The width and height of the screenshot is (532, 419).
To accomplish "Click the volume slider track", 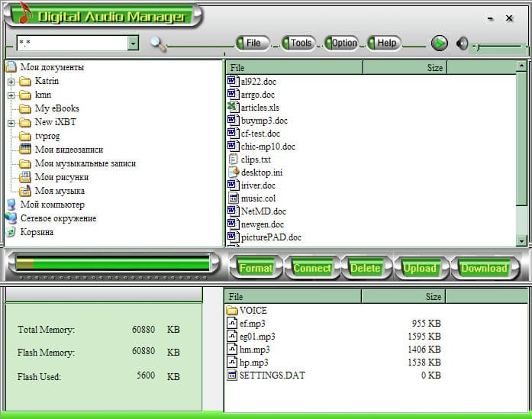I will click(x=499, y=47).
